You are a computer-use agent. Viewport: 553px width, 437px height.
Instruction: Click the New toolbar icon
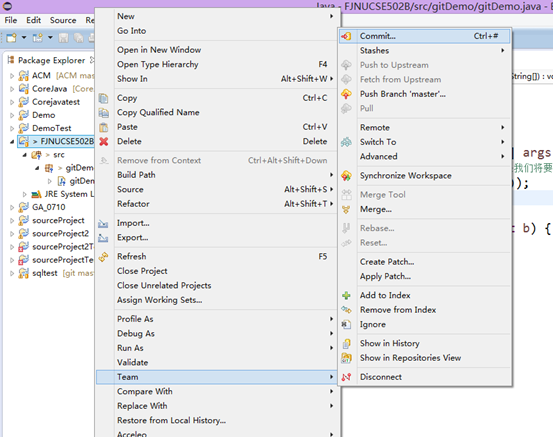click(x=11, y=37)
